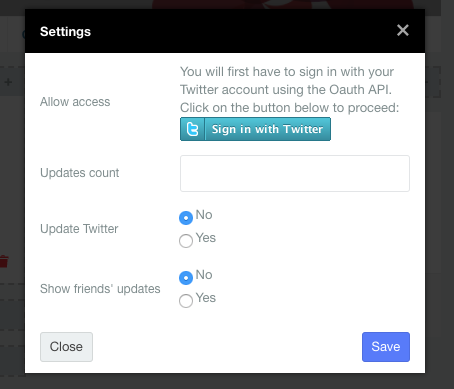454x389 pixels.
Task: Click the 'Settings' dialog title
Action: [x=65, y=32]
